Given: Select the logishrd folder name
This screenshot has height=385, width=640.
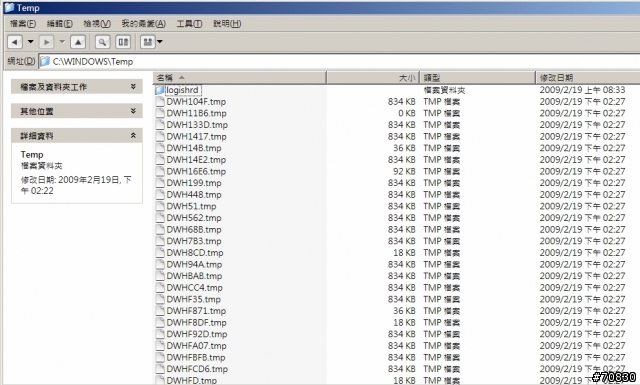Looking at the screenshot, I should tap(182, 90).
